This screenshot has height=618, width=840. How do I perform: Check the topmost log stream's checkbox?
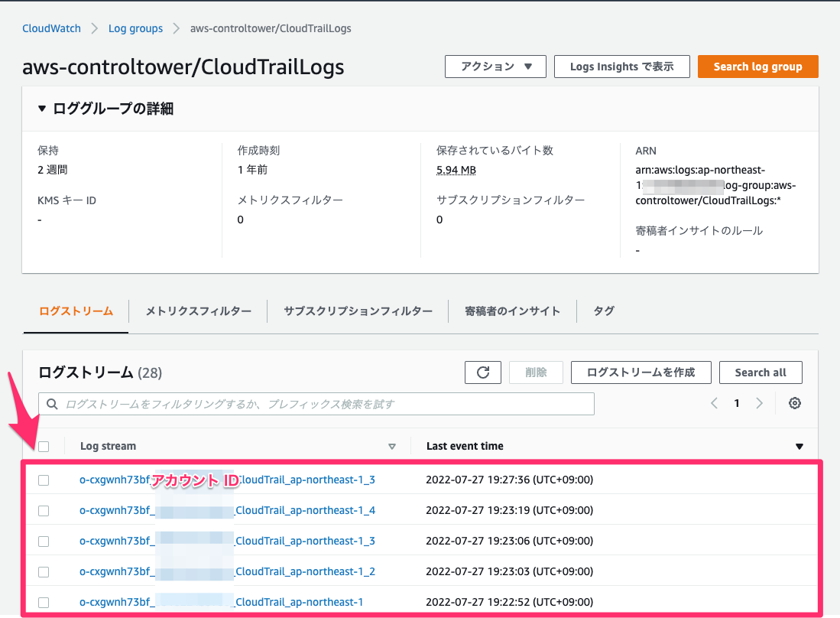point(44,480)
